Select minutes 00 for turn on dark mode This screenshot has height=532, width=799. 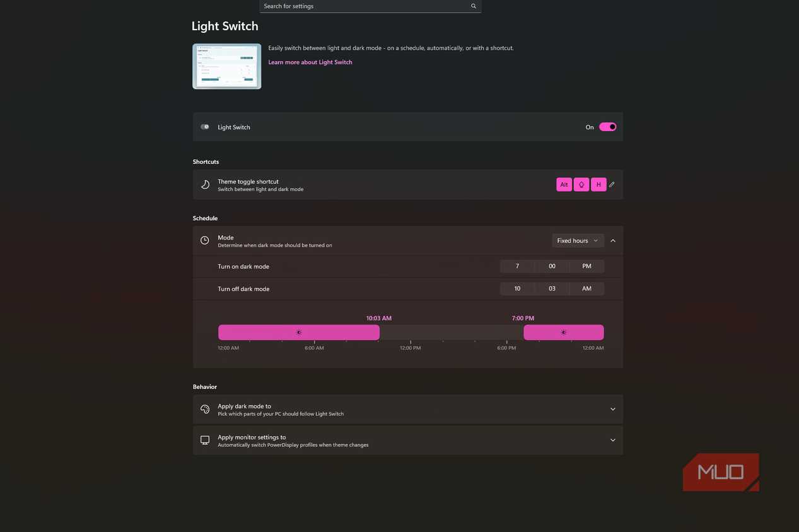(x=552, y=267)
